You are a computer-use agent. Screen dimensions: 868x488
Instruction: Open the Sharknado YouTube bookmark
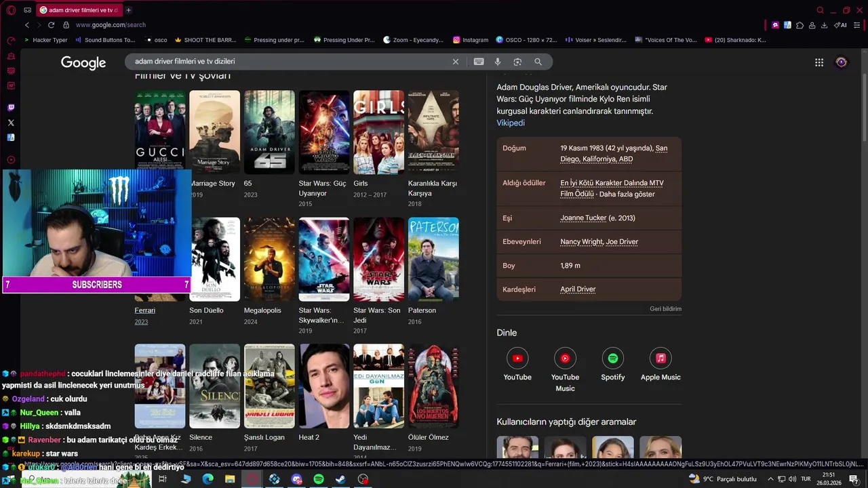(735, 40)
